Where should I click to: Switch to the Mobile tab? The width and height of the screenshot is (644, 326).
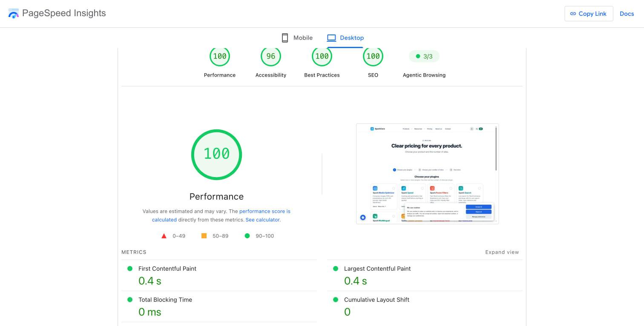tap(297, 38)
